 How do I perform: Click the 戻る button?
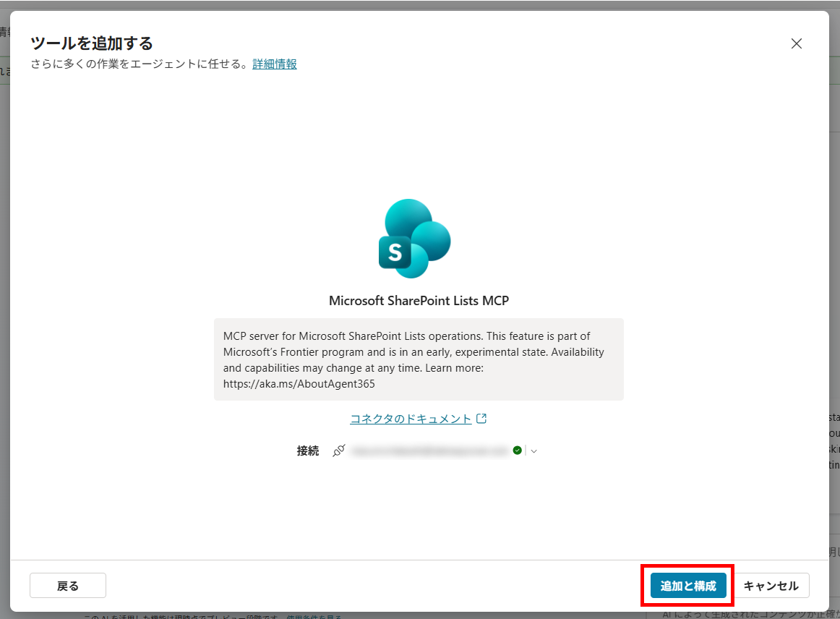click(68, 585)
